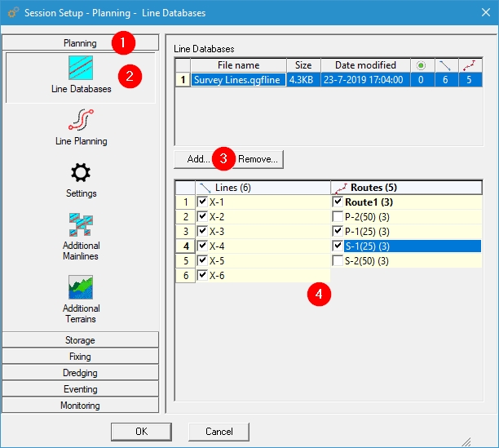Screen dimensions: 499x448
Task: Select the Survey Lines.qgfline file row
Action: pos(238,80)
